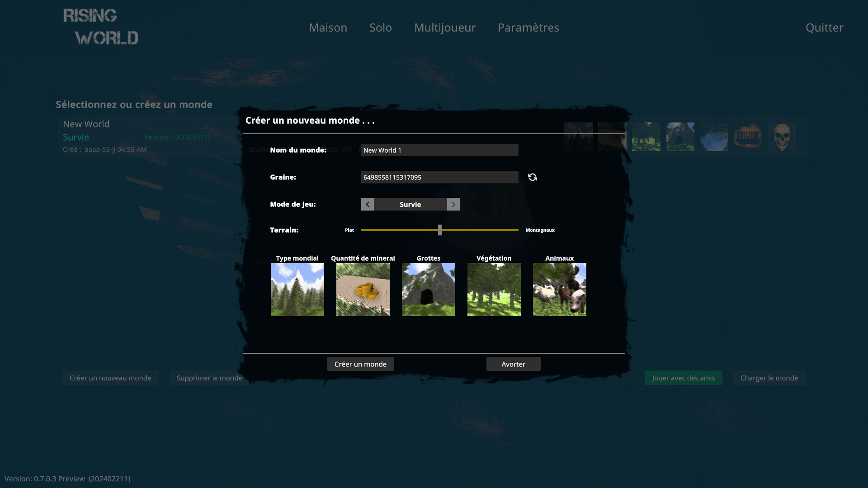
Task: Open the Animaux animals image
Action: [x=560, y=290]
